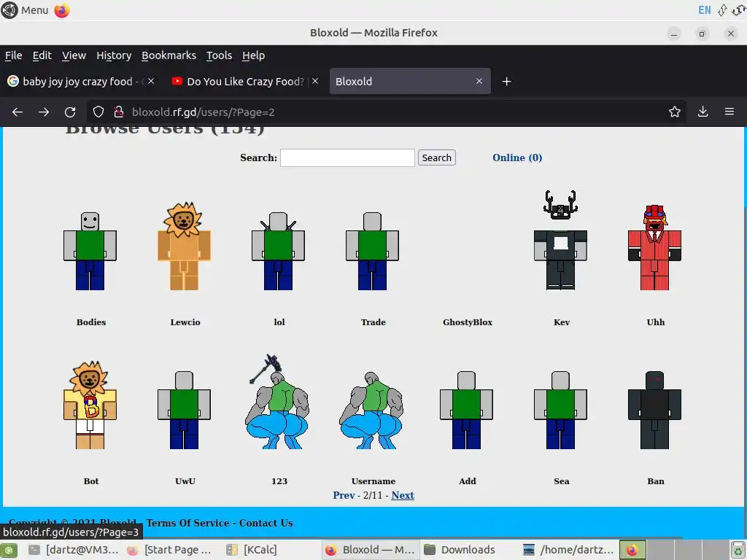Image resolution: width=747 pixels, height=560 pixels.
Task: Click the address bar URL
Action: tap(204, 112)
